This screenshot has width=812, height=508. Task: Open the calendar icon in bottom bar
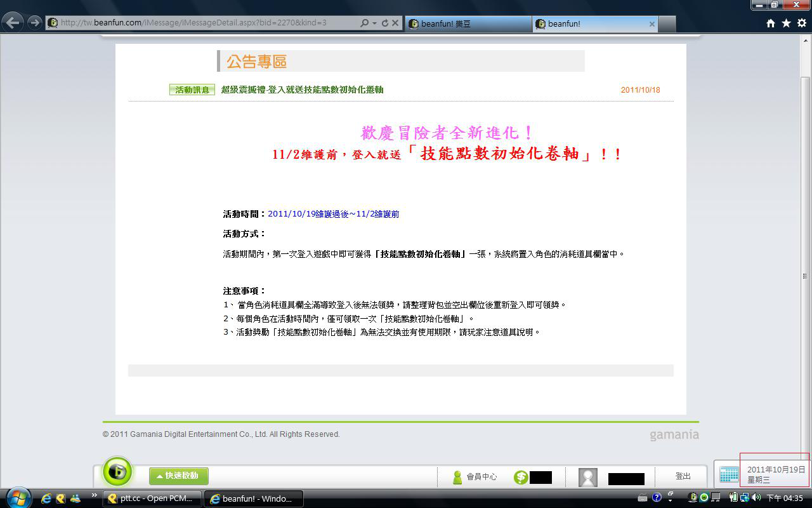click(729, 474)
